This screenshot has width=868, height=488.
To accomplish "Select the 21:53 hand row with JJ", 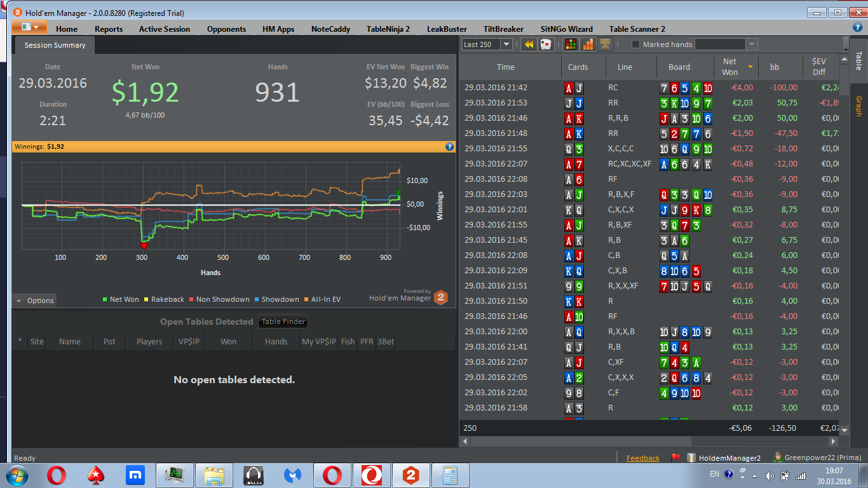I will pyautogui.click(x=649, y=103).
